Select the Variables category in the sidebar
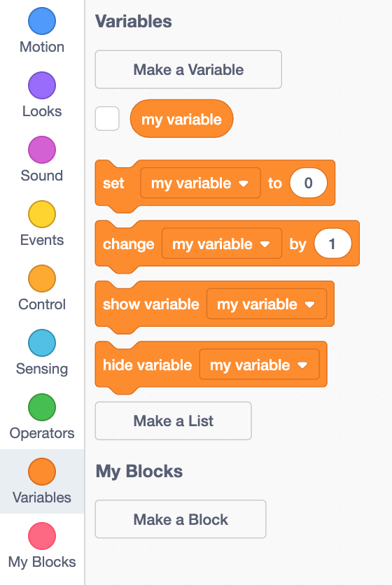392x585 pixels. (42, 481)
